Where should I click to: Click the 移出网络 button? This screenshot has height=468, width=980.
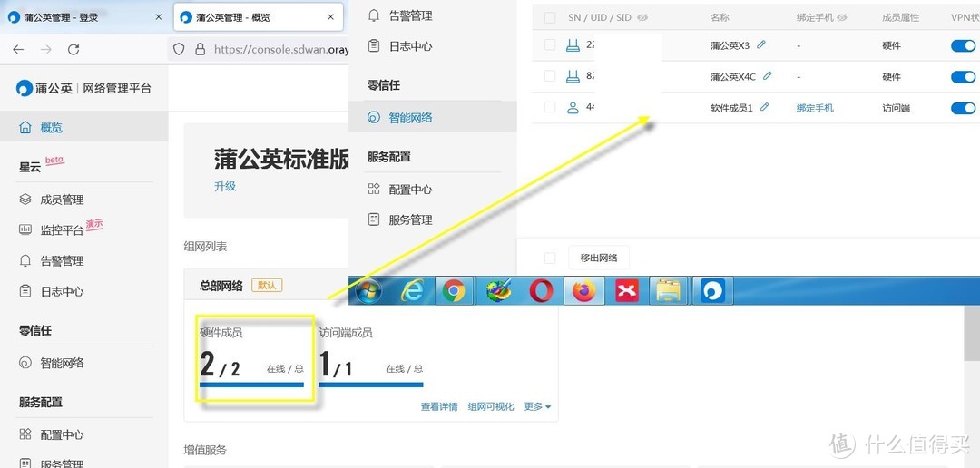point(599,258)
